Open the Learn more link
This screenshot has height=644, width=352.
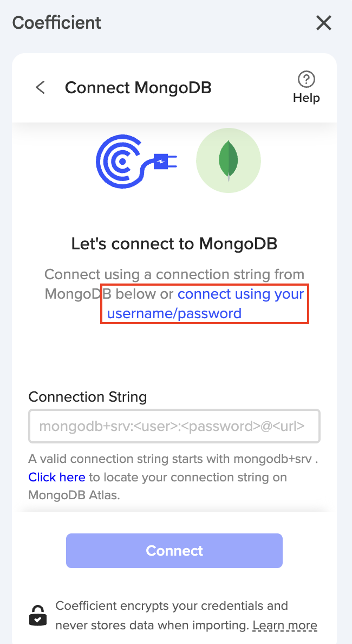point(285,625)
